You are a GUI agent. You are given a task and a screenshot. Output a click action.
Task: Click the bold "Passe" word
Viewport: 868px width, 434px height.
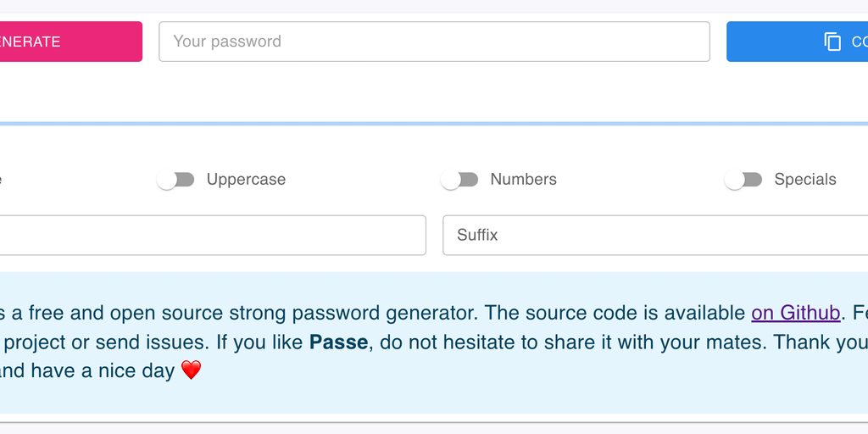pos(338,342)
